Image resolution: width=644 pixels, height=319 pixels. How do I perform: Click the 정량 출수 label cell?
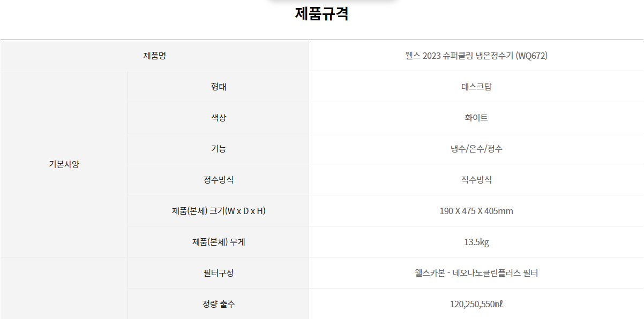point(219,304)
